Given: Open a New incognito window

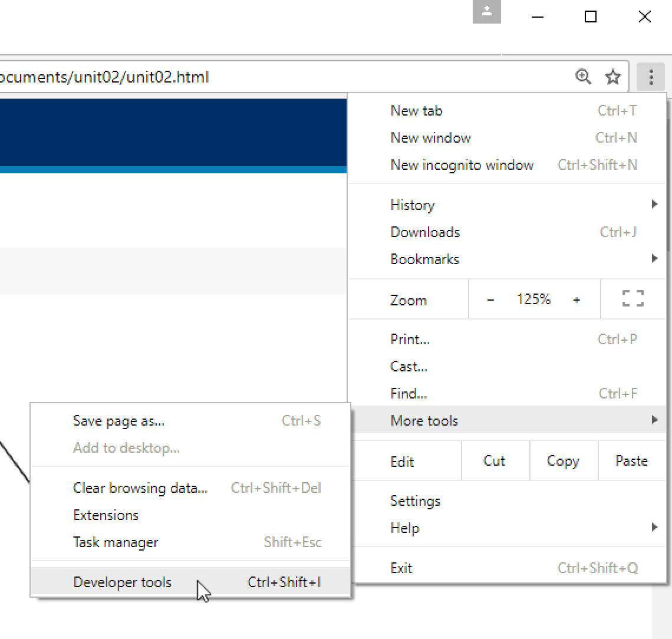Looking at the screenshot, I should pyautogui.click(x=462, y=165).
